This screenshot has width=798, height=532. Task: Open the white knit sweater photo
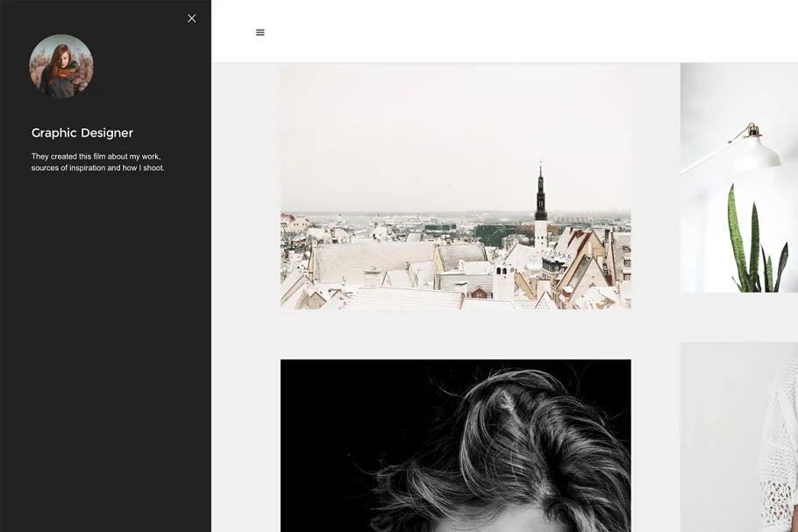click(738, 436)
